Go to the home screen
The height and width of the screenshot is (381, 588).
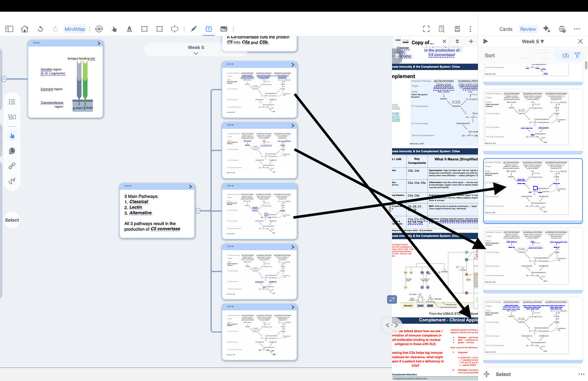(x=24, y=29)
